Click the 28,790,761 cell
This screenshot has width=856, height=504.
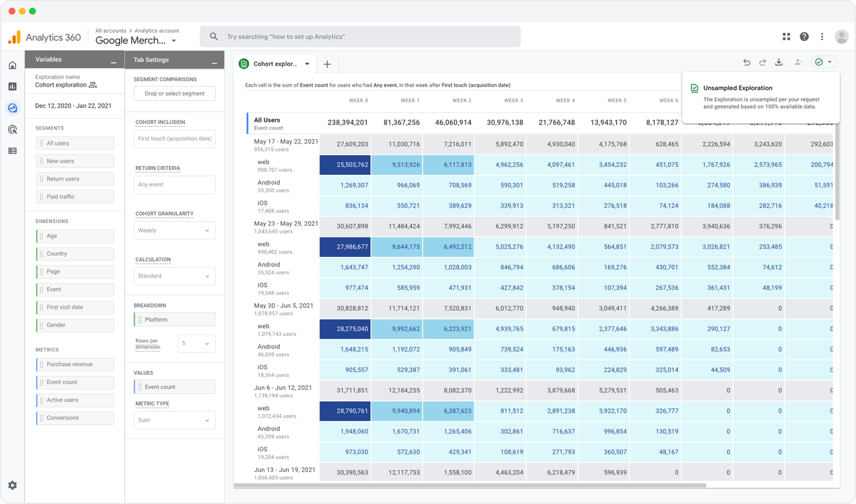tap(345, 411)
